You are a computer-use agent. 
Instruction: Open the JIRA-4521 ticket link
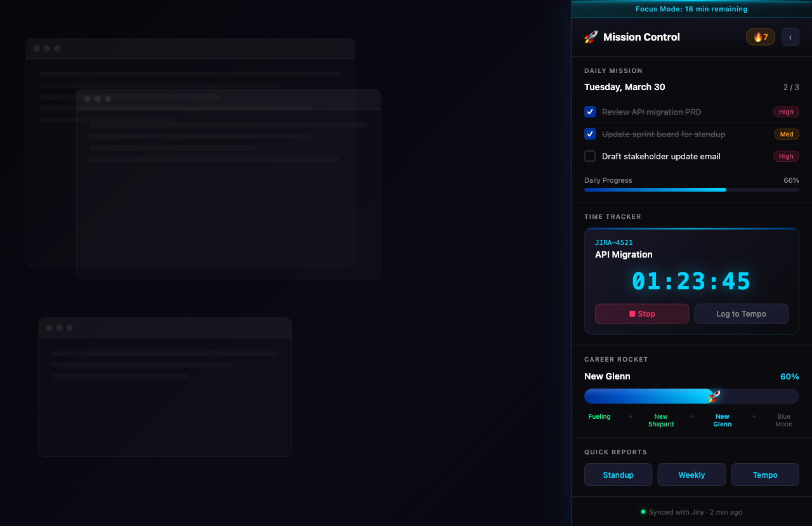[613, 242]
